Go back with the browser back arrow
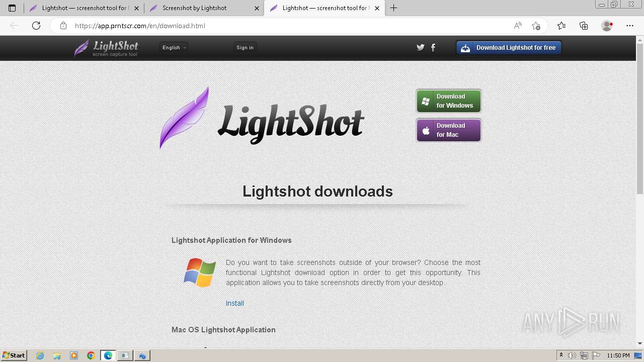 [14, 26]
